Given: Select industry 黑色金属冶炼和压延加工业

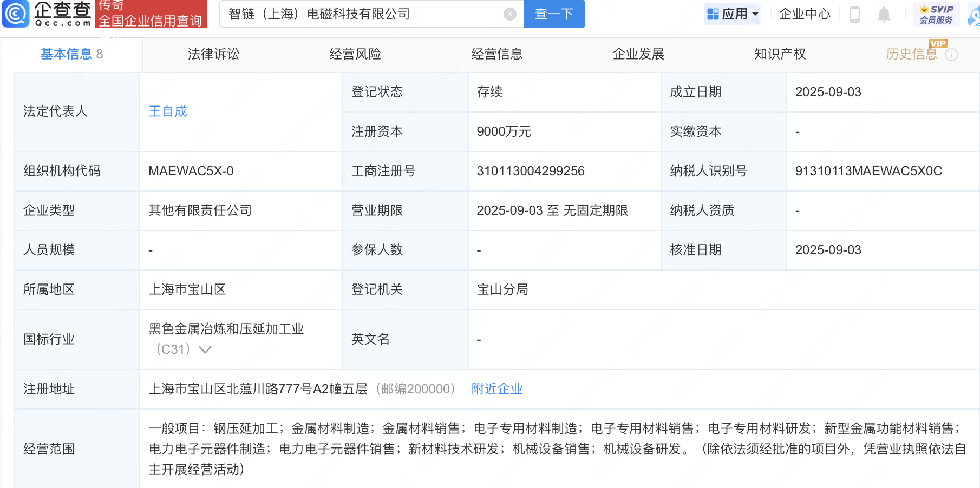Looking at the screenshot, I should pyautogui.click(x=226, y=329).
